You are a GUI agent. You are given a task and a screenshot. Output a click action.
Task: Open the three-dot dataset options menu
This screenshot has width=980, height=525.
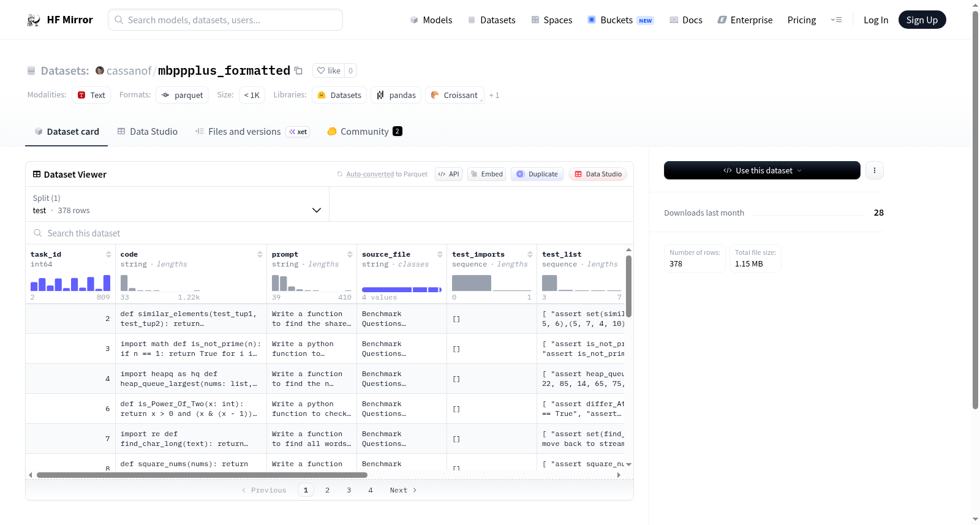click(875, 170)
